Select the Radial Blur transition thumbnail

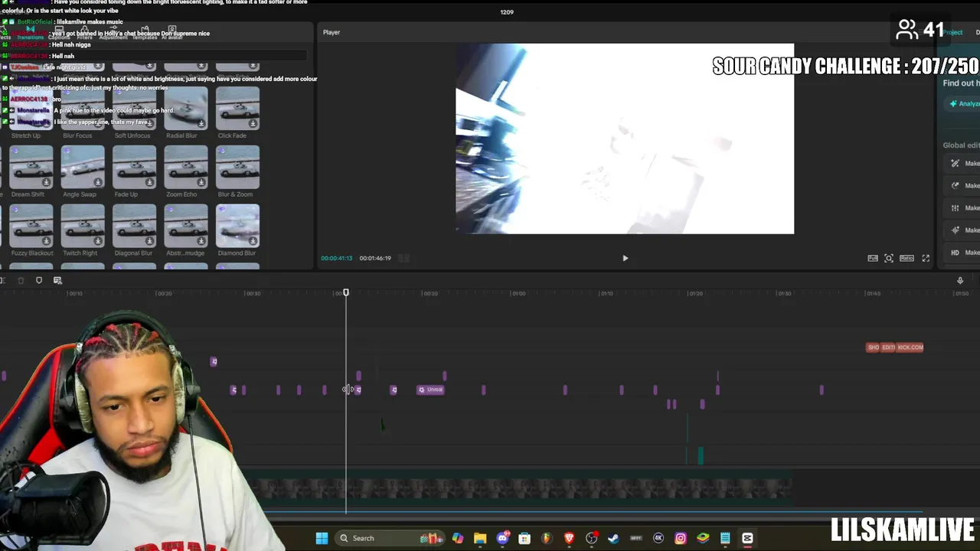(x=185, y=107)
